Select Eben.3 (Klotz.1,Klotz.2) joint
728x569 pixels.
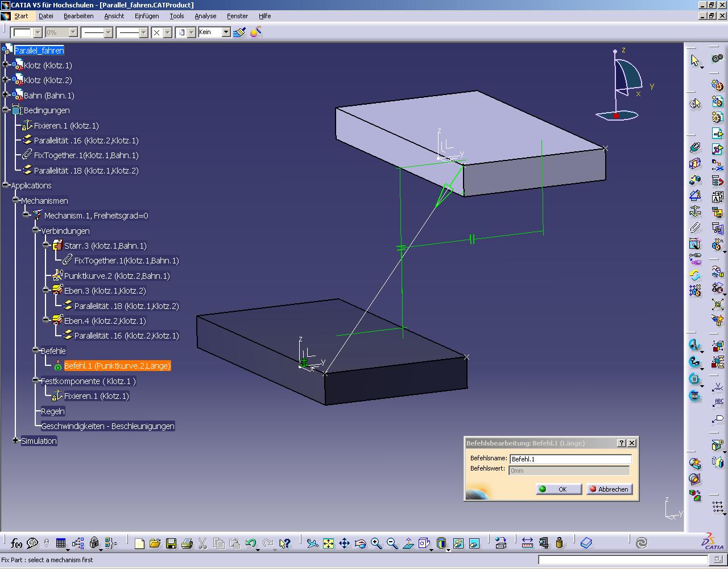(105, 291)
